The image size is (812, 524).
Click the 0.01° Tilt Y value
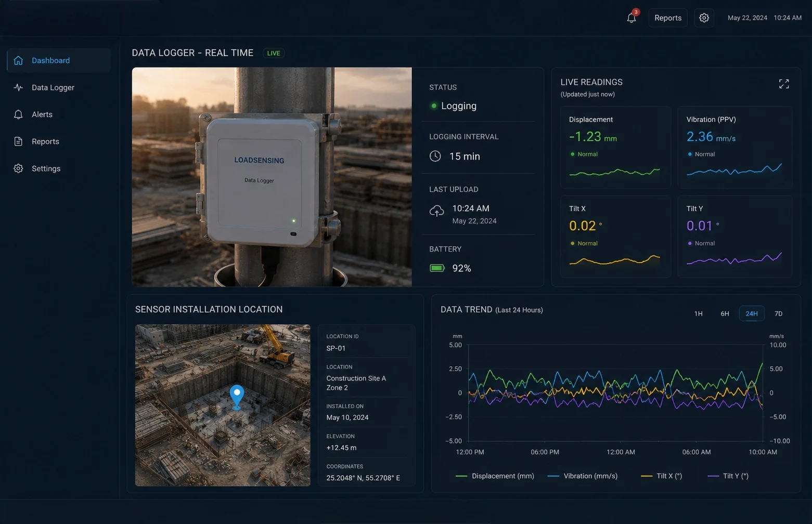click(703, 226)
